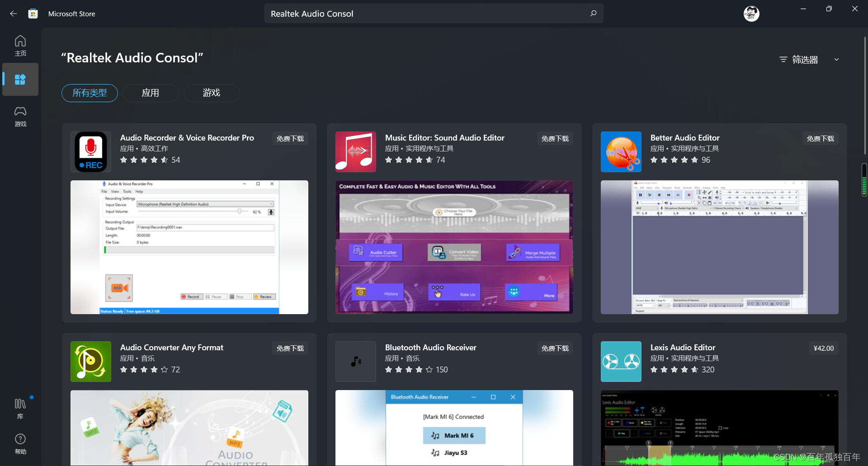This screenshot has width=868, height=466.
Task: Open the Bluetooth Audio Receiver screenshot preview
Action: click(454, 428)
